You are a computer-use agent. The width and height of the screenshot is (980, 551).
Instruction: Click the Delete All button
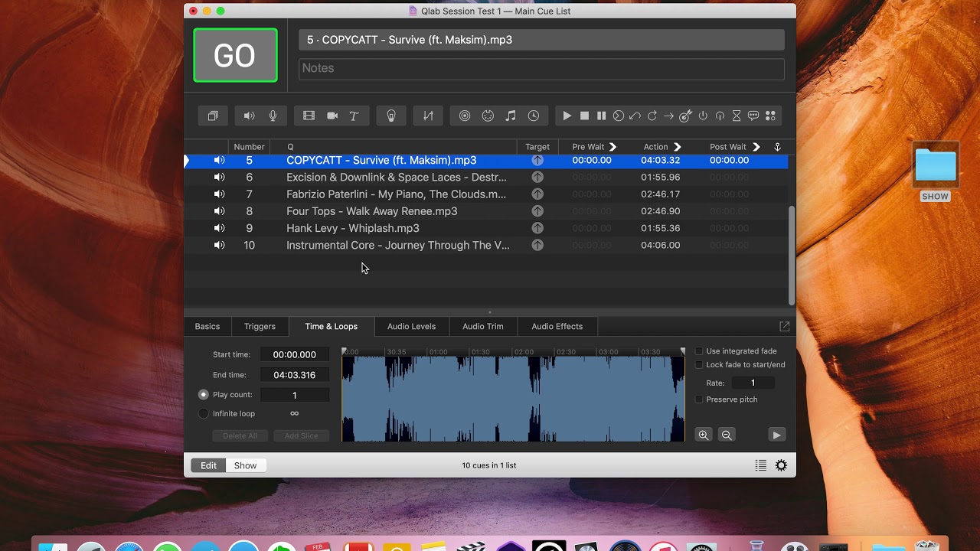coord(240,435)
